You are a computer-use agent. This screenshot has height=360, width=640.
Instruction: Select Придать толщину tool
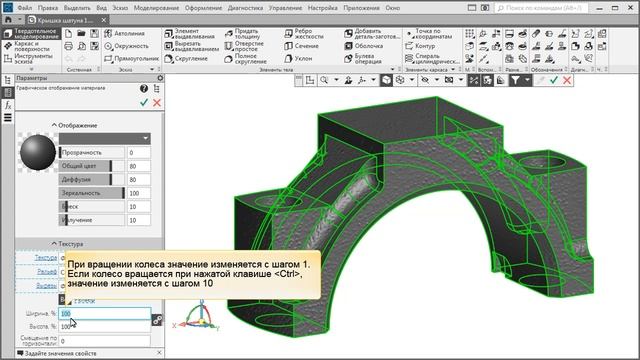[x=242, y=33]
